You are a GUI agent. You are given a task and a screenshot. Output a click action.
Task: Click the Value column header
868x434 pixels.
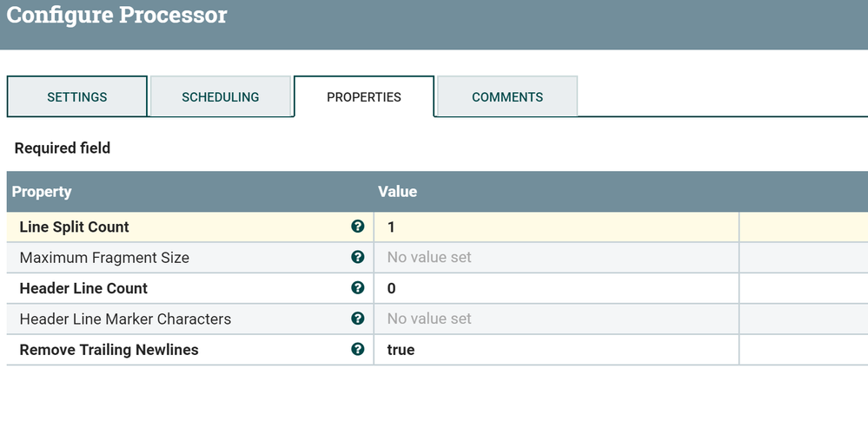tap(397, 192)
